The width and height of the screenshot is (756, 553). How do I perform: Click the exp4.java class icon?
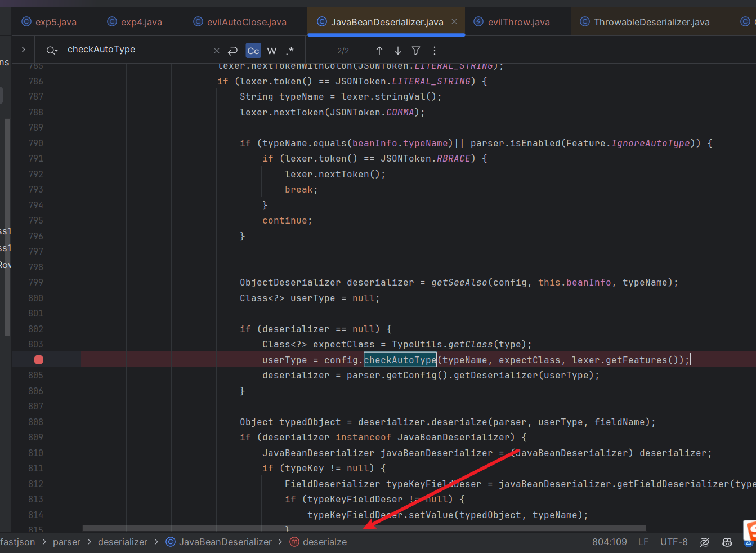112,22
